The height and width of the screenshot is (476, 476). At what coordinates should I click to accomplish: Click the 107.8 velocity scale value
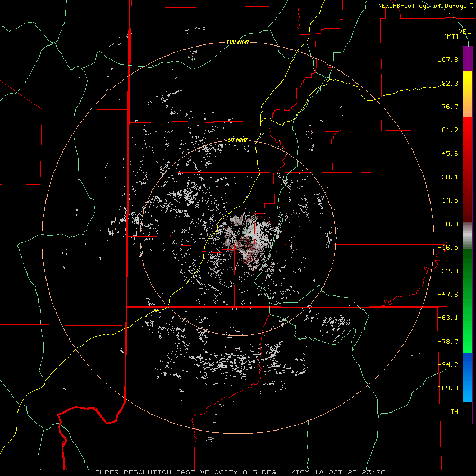pos(448,59)
